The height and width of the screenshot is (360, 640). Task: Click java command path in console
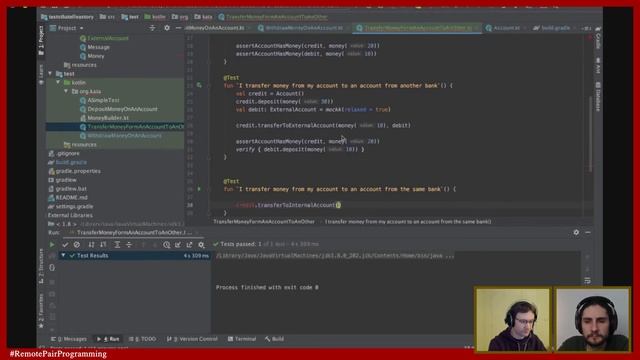pyautogui.click(x=335, y=256)
